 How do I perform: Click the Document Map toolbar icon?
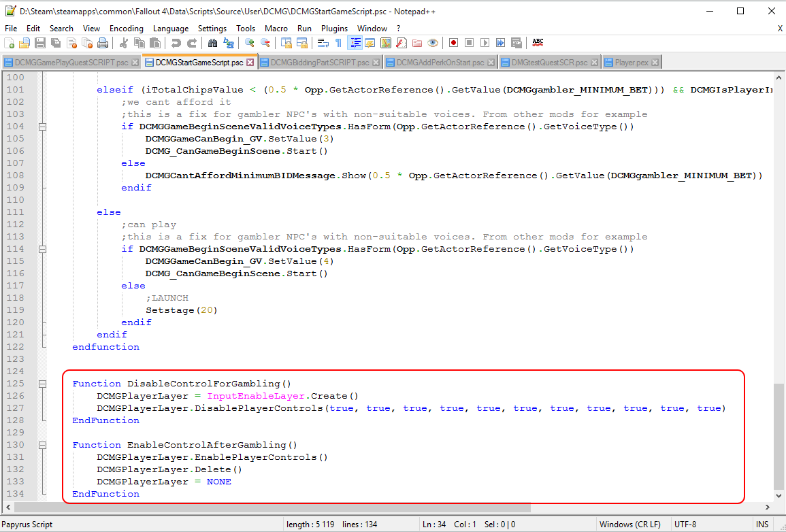pos(385,43)
